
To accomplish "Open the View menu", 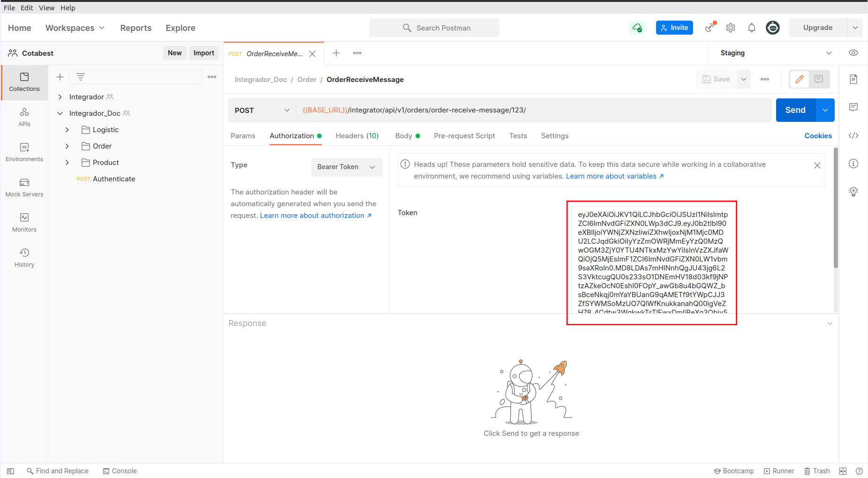I will coord(46,7).
